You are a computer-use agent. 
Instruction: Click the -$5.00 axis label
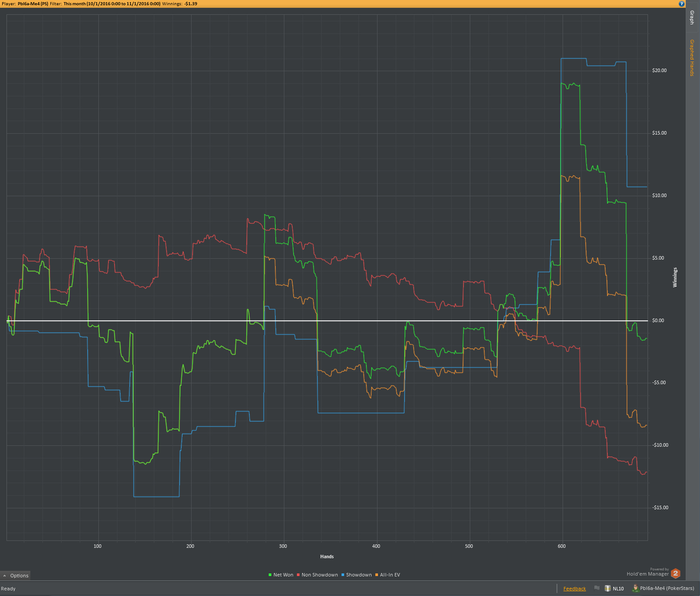tap(659, 383)
